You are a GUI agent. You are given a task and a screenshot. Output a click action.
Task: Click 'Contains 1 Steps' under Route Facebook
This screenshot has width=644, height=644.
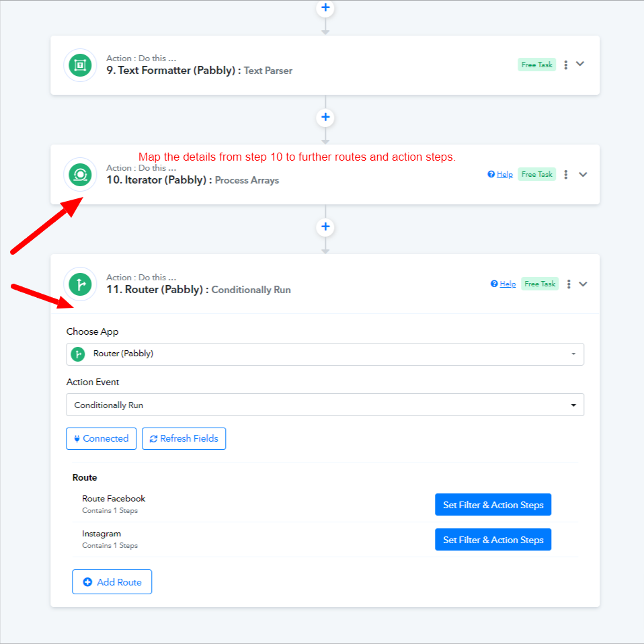tap(110, 510)
